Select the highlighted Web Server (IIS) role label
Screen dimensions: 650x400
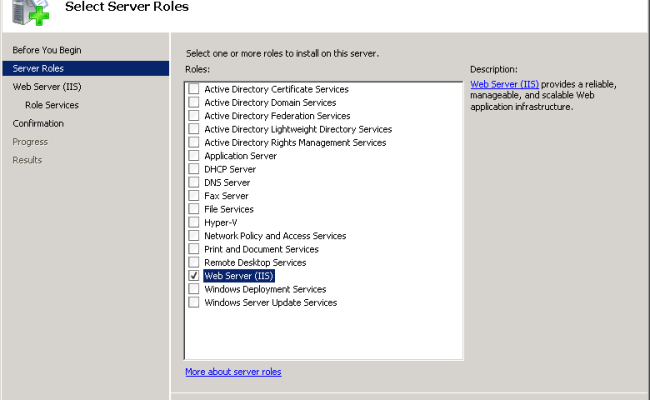pos(239,276)
